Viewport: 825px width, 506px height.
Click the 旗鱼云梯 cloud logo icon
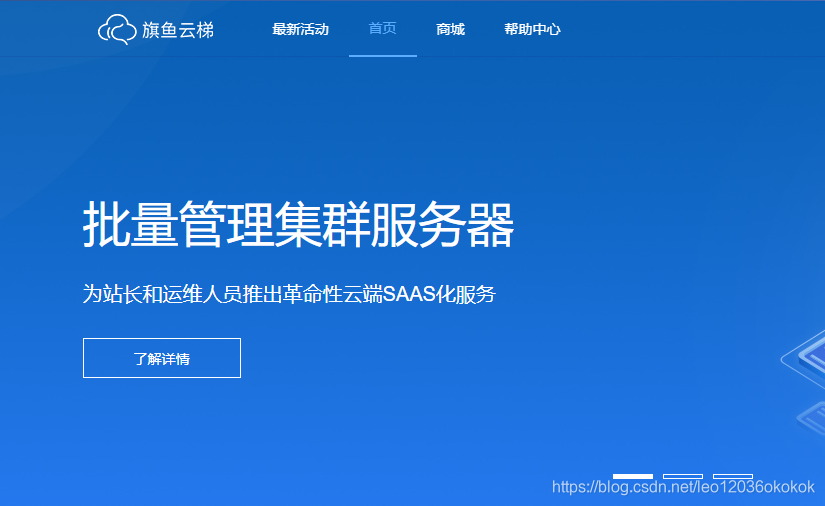point(117,29)
